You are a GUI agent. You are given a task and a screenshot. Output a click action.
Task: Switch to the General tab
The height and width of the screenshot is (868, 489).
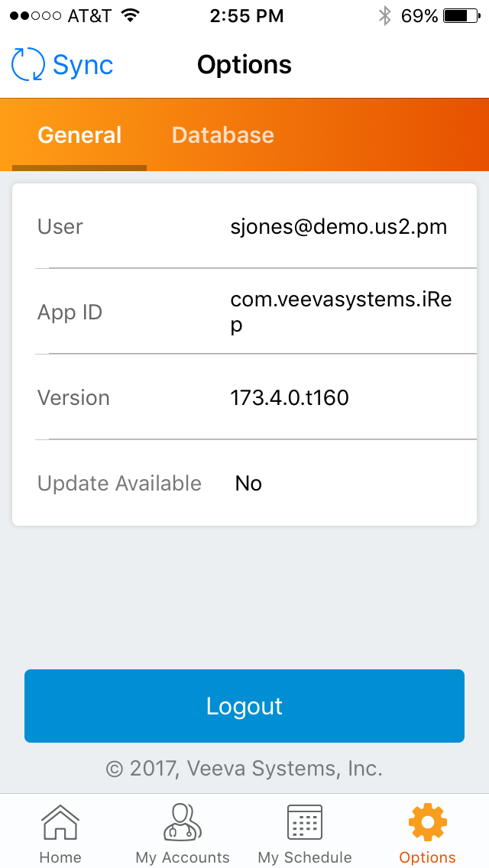coord(79,135)
